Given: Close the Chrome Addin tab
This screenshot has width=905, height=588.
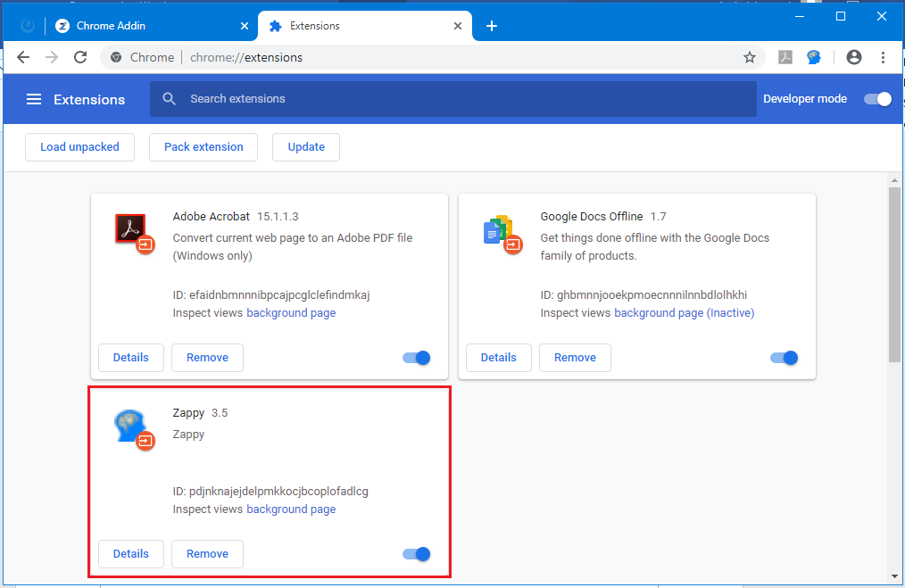Looking at the screenshot, I should pos(245,26).
